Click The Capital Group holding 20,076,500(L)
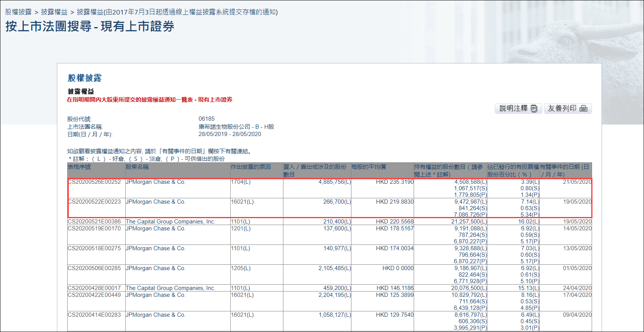 [469, 288]
